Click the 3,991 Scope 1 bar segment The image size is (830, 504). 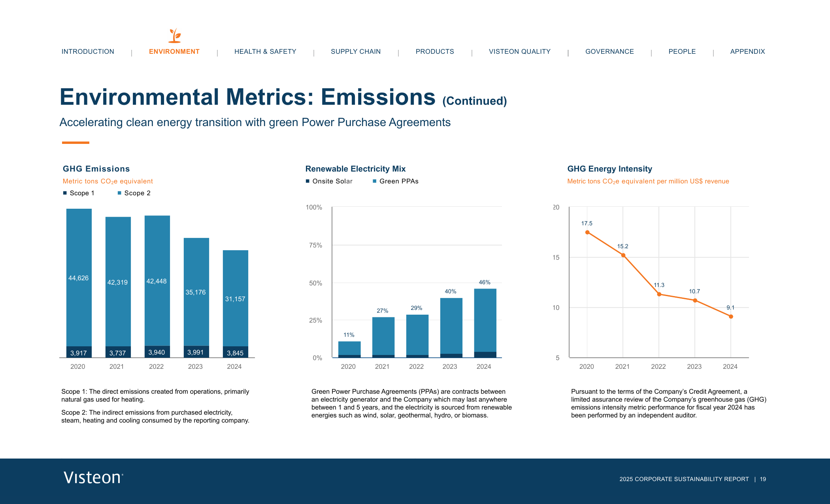coord(196,352)
